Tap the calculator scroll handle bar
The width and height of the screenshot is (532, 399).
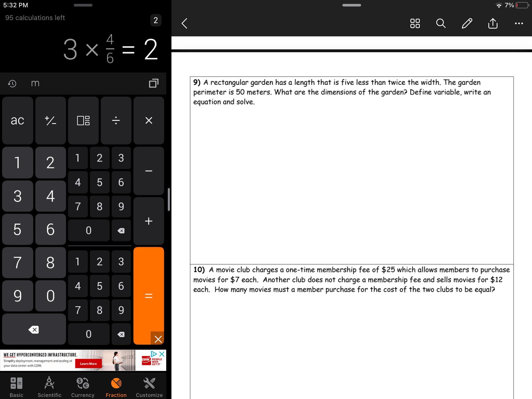pos(169,199)
